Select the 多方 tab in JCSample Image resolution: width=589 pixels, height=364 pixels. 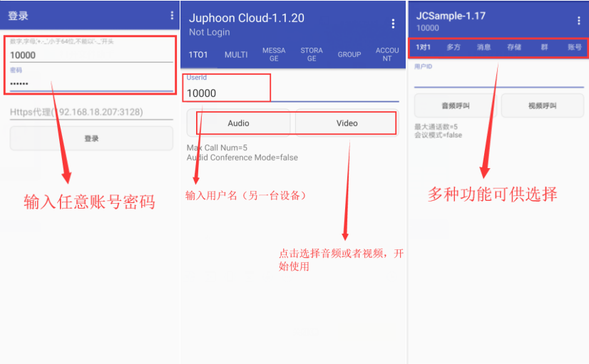click(x=454, y=47)
